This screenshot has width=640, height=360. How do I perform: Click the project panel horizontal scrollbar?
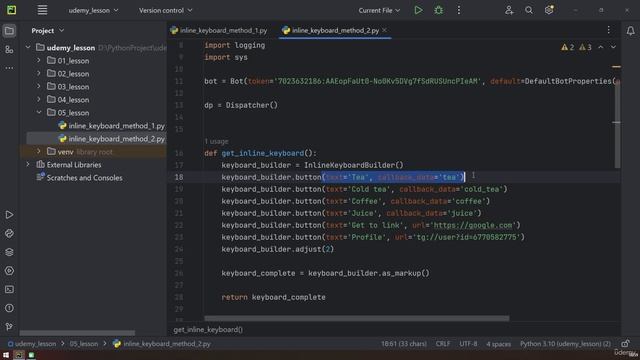77,333
